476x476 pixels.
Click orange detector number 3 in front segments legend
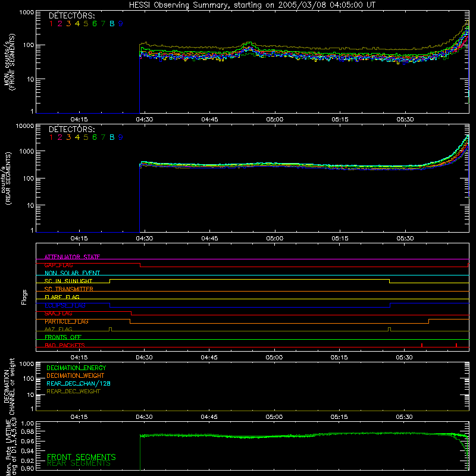click(68, 24)
